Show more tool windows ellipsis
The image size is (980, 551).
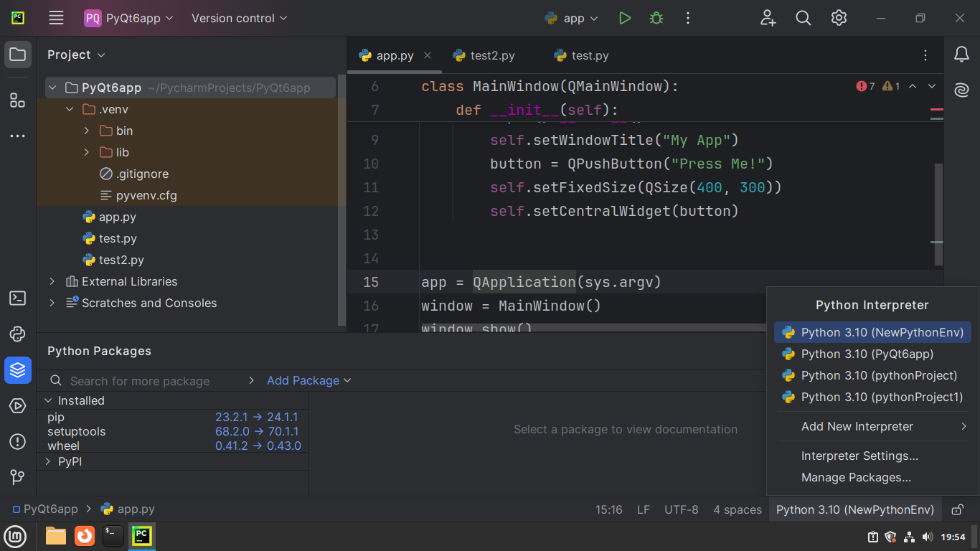coord(18,136)
